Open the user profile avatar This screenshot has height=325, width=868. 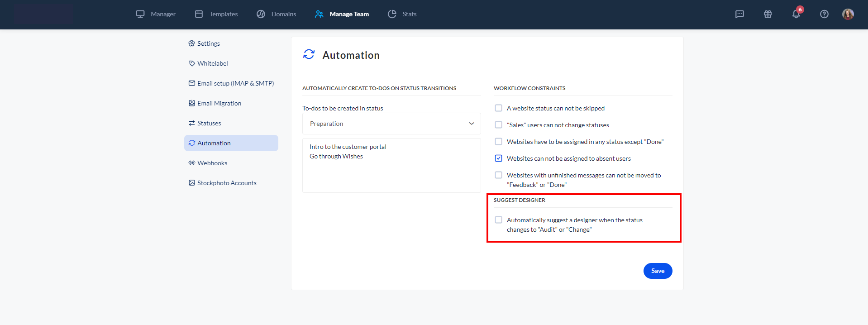tap(848, 14)
